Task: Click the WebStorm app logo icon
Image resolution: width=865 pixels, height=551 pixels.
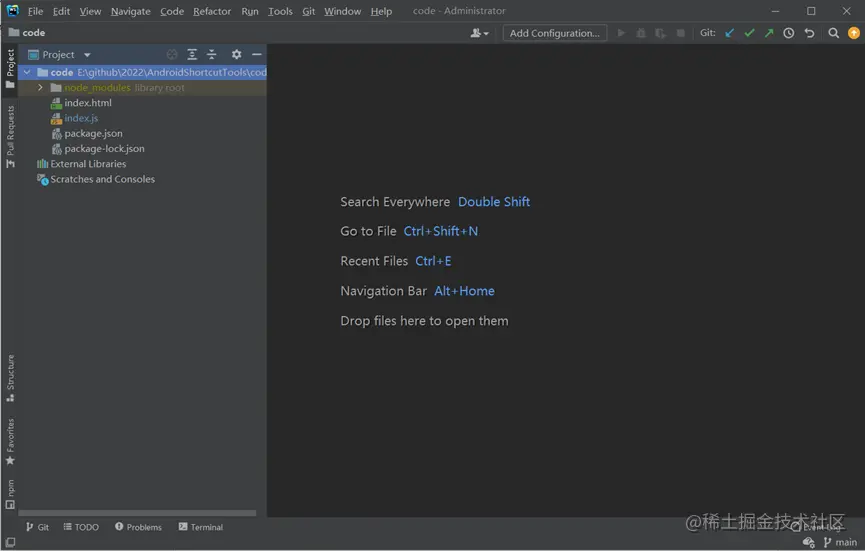Action: 12,10
